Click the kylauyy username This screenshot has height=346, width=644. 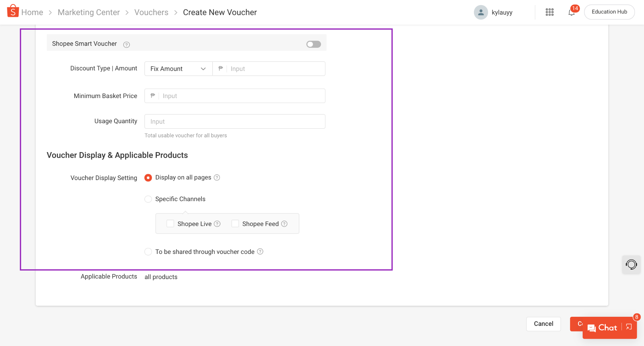pyautogui.click(x=502, y=12)
